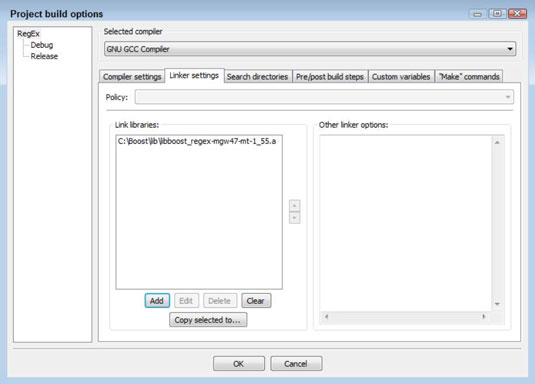The width and height of the screenshot is (535, 384).
Task: Open the Custom variables tab
Action: [401, 77]
